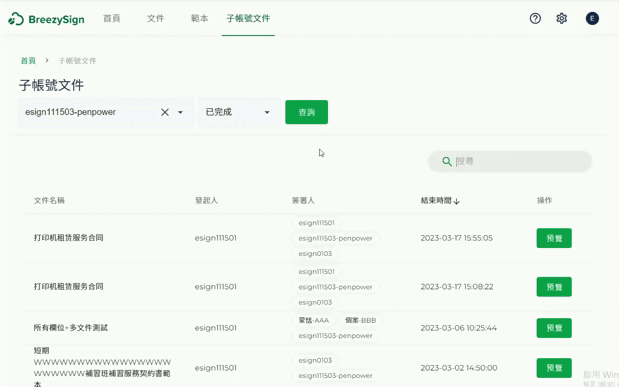This screenshot has height=387, width=619.
Task: Click the 子帳號文件 page heading
Action: 51,85
